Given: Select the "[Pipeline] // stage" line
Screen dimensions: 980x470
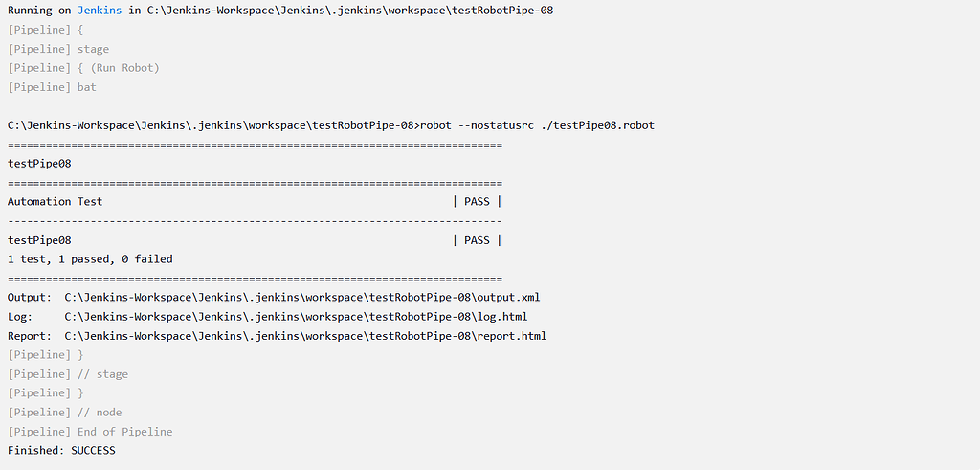Looking at the screenshot, I should 68,374.
